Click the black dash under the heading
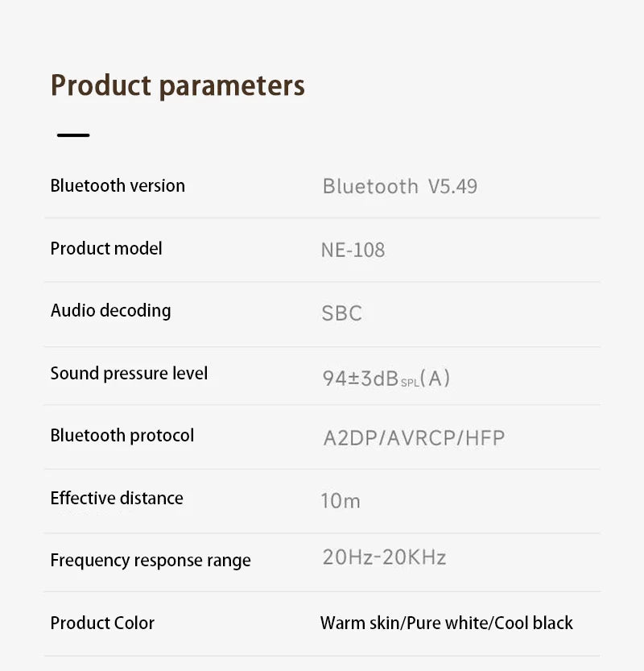Viewport: 644px width, 671px height. (x=73, y=135)
